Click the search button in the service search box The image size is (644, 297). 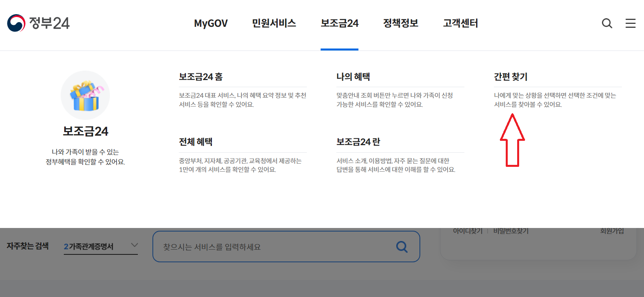point(402,247)
